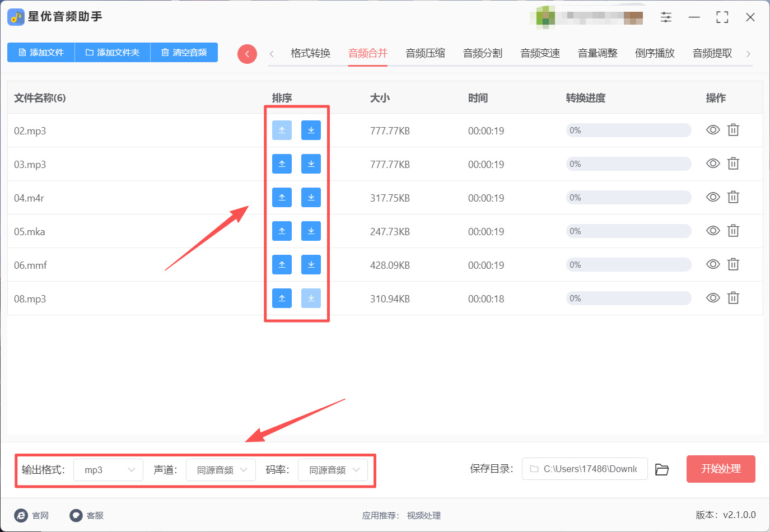Move 04.m4r down in the order
Viewport: 770px width, 532px height.
pyautogui.click(x=311, y=197)
